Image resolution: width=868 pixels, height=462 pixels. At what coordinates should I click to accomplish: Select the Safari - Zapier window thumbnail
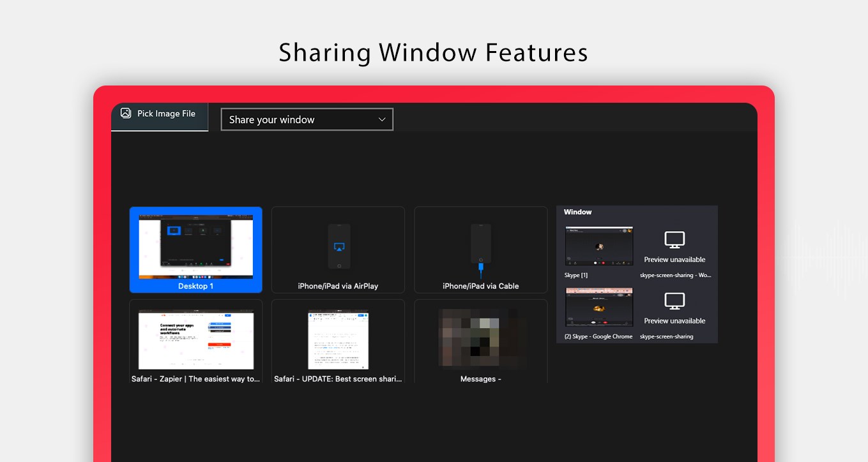coord(196,342)
